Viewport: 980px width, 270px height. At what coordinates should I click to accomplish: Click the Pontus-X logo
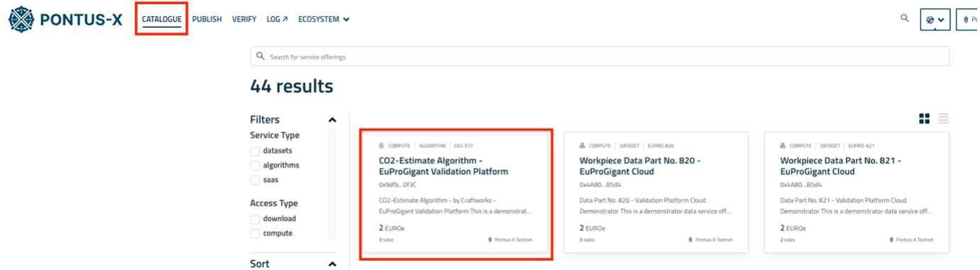pos(65,19)
